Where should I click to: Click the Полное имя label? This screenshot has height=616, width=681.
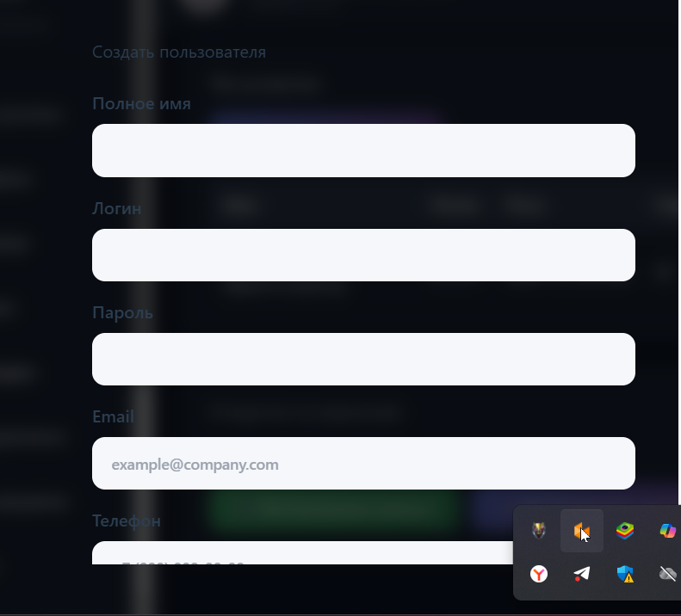click(141, 104)
